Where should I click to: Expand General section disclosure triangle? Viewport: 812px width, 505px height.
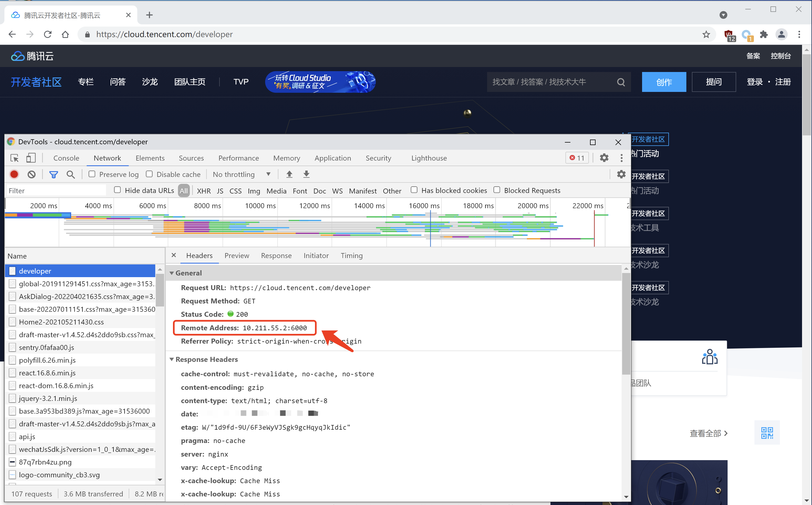point(172,273)
